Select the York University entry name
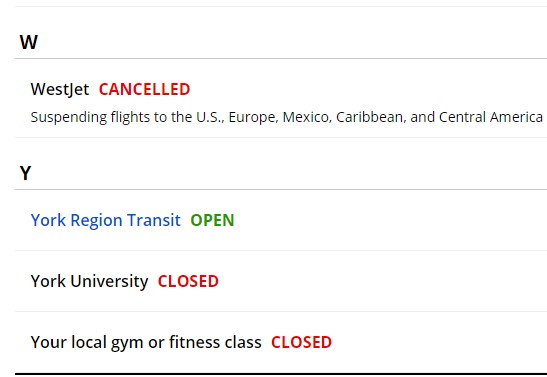Screen dimensions: 547x377 90,281
